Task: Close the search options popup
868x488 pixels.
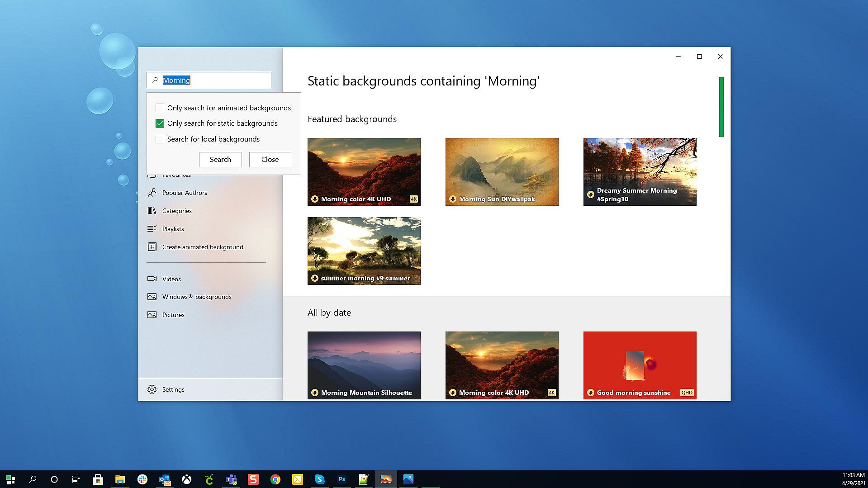Action: coord(270,159)
